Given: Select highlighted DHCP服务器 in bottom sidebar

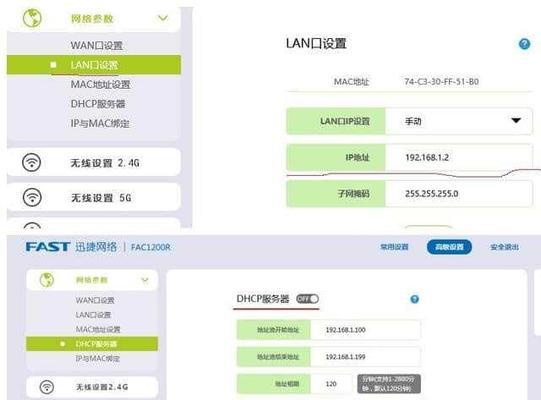Looking at the screenshot, I should (92, 344).
